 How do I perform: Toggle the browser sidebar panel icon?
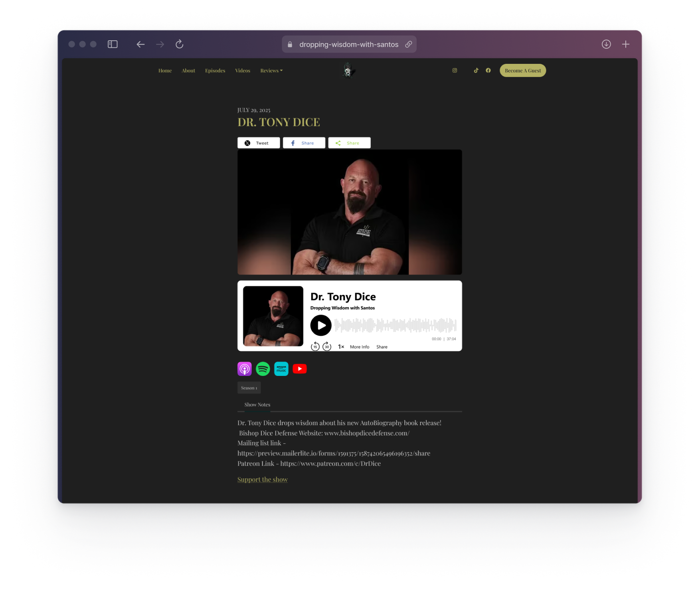click(x=113, y=44)
